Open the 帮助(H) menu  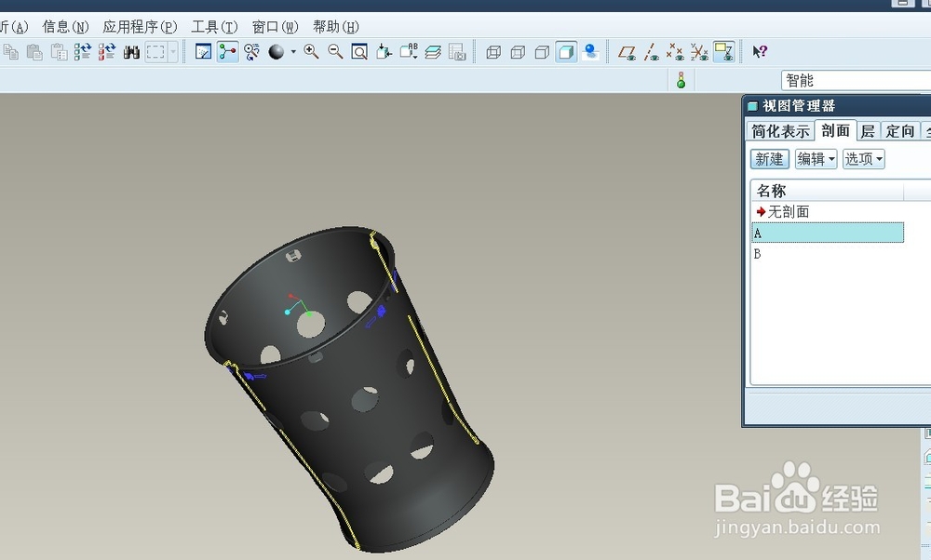click(336, 27)
